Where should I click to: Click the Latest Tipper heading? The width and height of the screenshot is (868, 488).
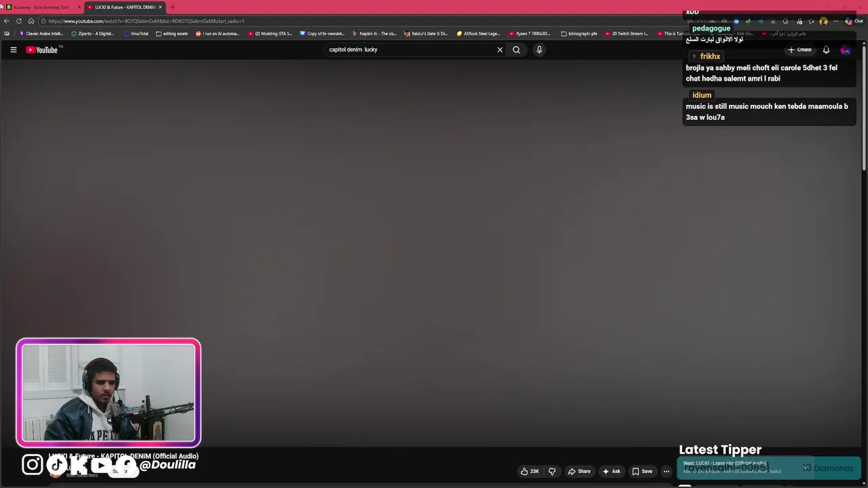pyautogui.click(x=720, y=449)
